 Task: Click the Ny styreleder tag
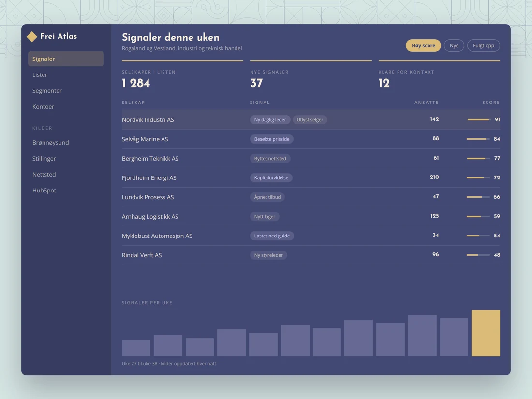coord(268,255)
